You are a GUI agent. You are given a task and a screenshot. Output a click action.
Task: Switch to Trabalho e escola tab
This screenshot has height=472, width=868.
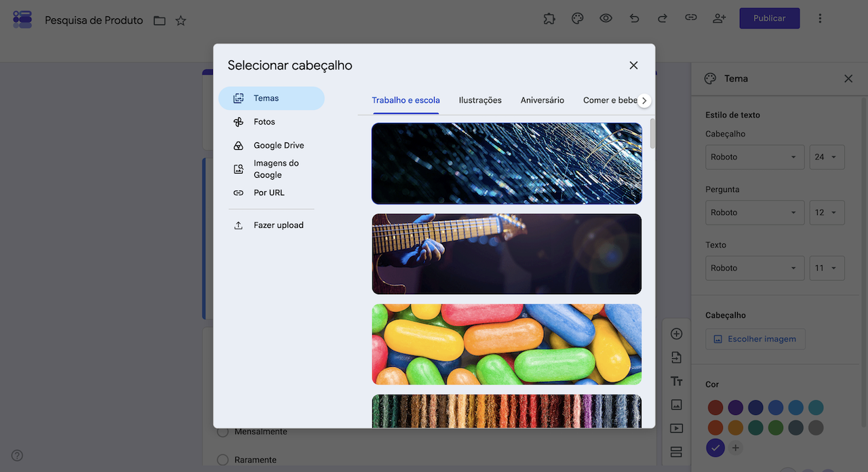click(406, 100)
